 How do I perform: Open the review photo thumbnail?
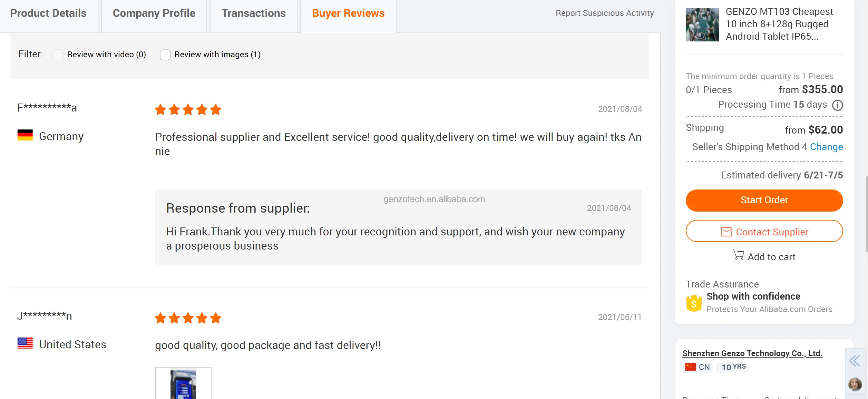pos(183,384)
